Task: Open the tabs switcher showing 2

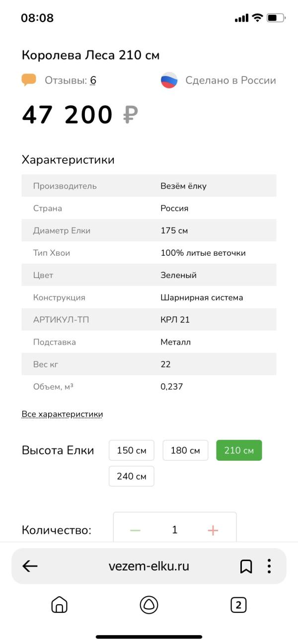Action: 238,605
